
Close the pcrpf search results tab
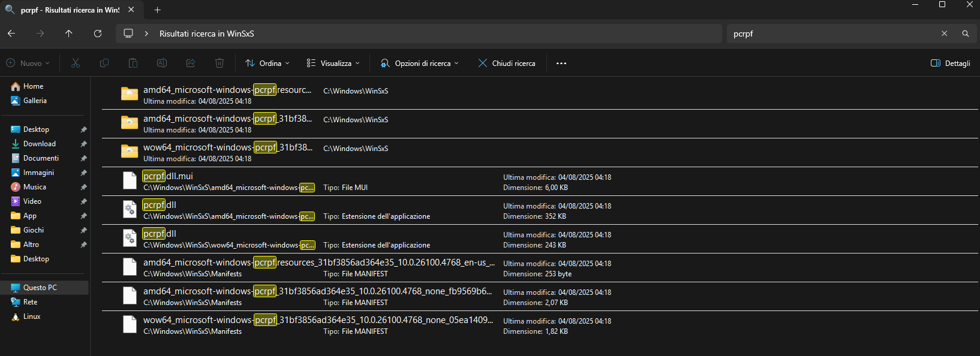(x=131, y=10)
